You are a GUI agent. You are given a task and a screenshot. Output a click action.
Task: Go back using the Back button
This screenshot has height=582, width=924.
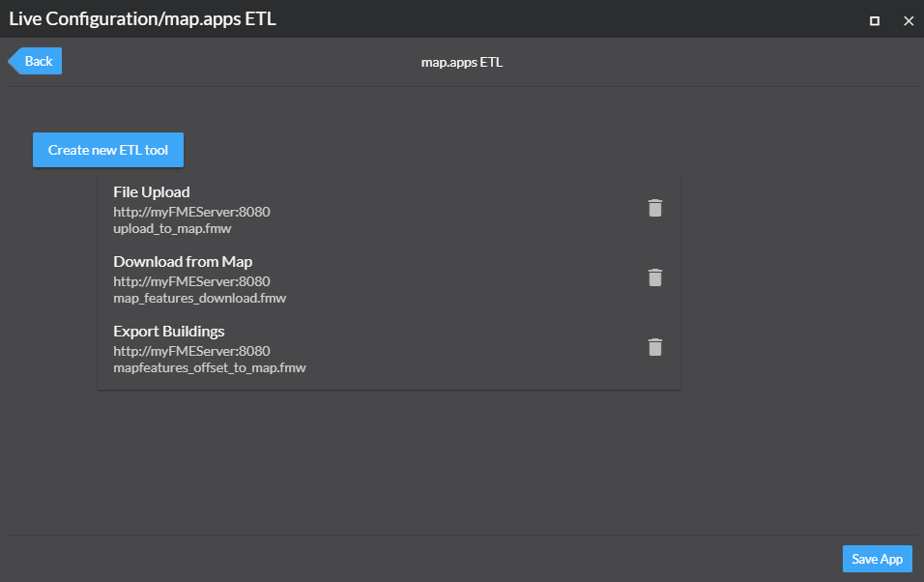tap(37, 61)
